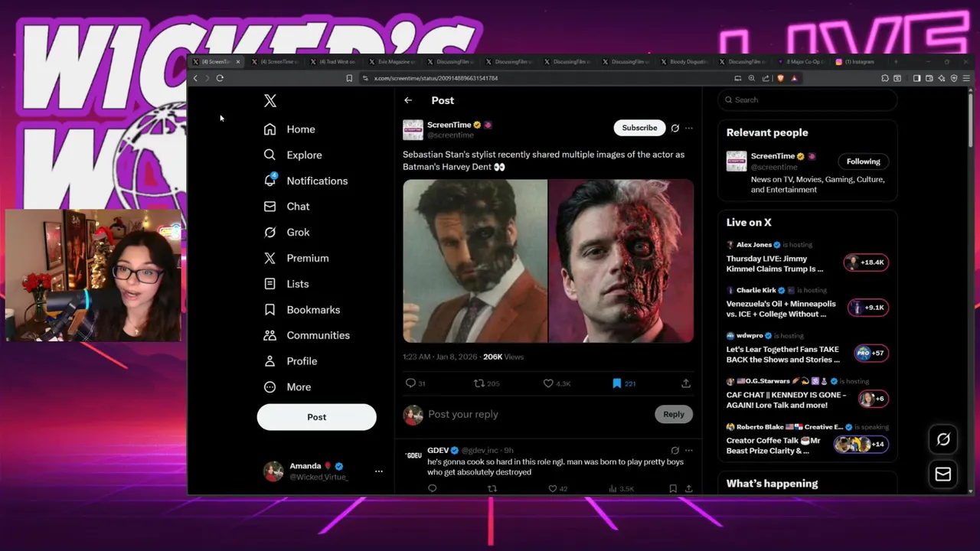
Task: Click ScreenTime author name on post
Action: 449,125
